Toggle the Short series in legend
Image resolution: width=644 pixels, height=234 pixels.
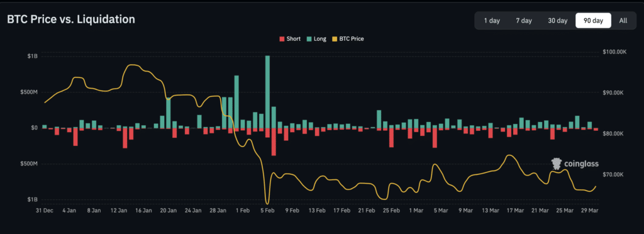[x=290, y=39]
